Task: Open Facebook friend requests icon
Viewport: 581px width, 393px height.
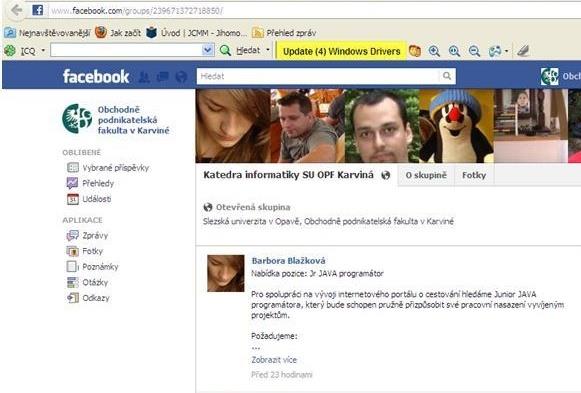Action: coord(144,77)
